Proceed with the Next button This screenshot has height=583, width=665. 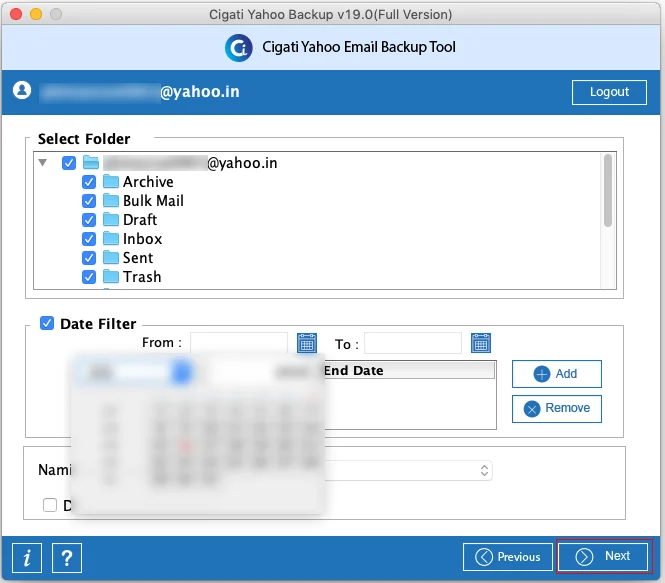(x=603, y=556)
